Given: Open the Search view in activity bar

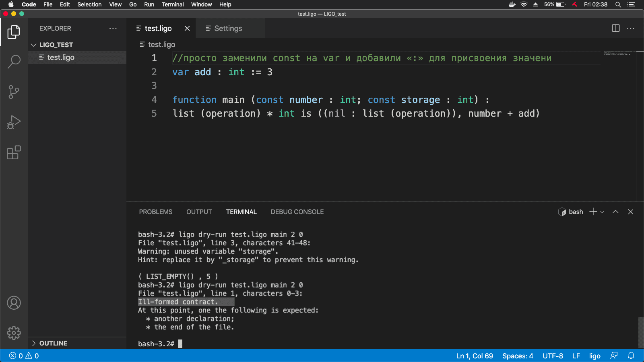Looking at the screenshot, I should pyautogui.click(x=14, y=62).
